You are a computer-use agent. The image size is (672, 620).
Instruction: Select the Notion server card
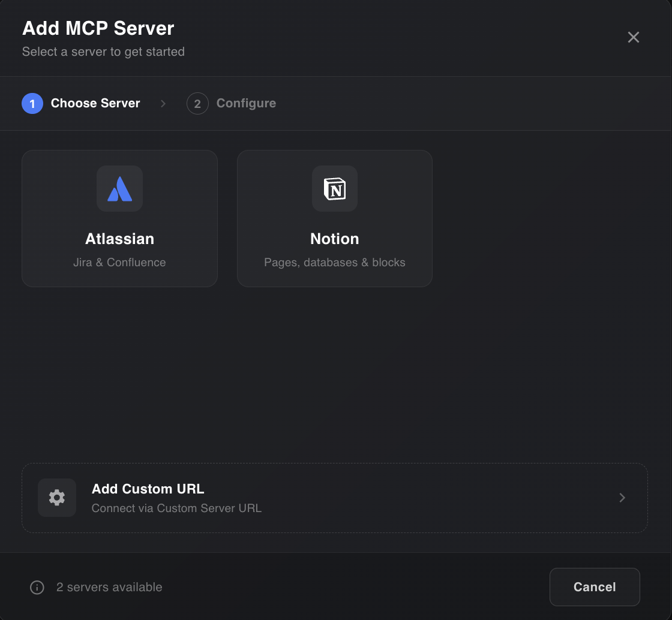tap(334, 218)
